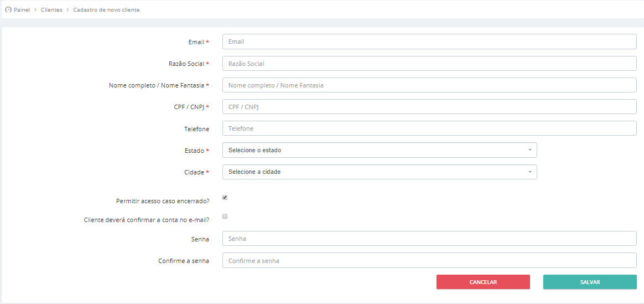Click the Permitir acesso caso encerrado? label
644x304 pixels.
(163, 202)
